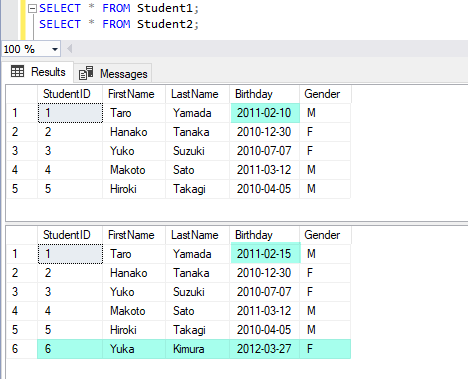Click StudentID header in second result grid

[x=70, y=235]
